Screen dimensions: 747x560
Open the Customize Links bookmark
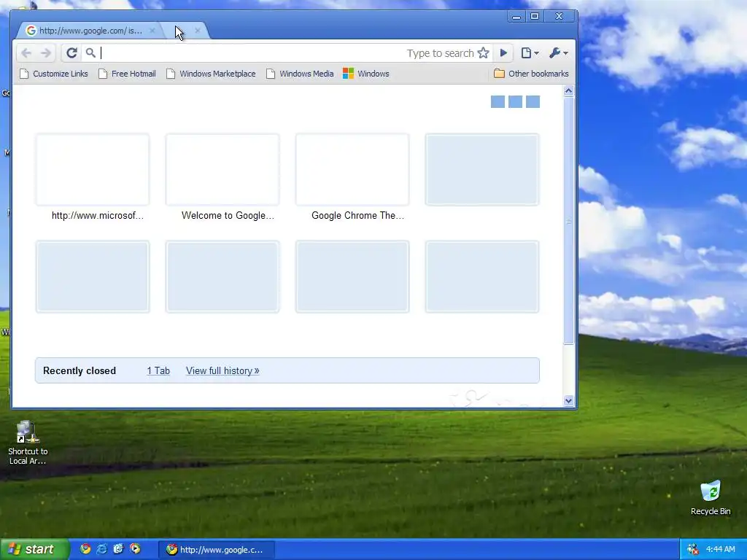pyautogui.click(x=54, y=74)
